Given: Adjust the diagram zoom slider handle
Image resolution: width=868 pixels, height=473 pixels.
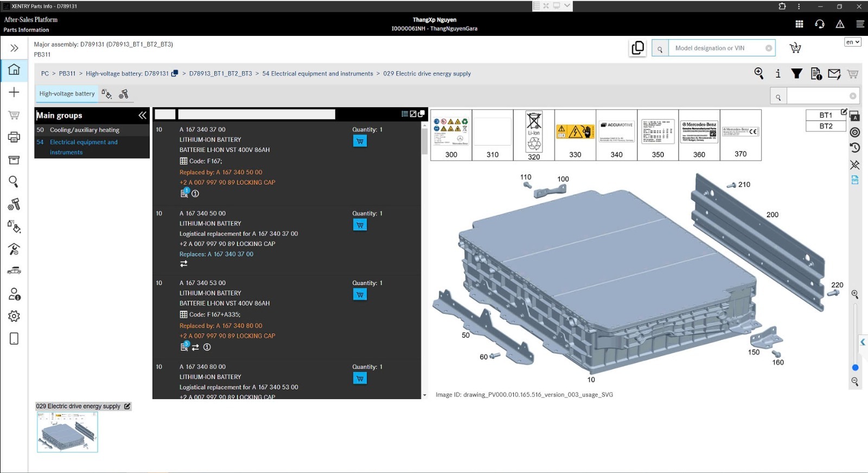Looking at the screenshot, I should 855,368.
